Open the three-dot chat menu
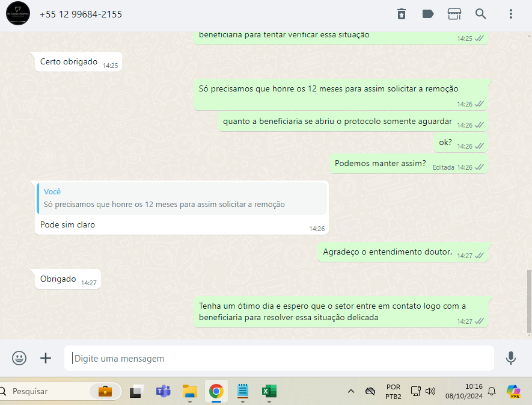Image resolution: width=532 pixels, height=405 pixels. click(x=510, y=14)
